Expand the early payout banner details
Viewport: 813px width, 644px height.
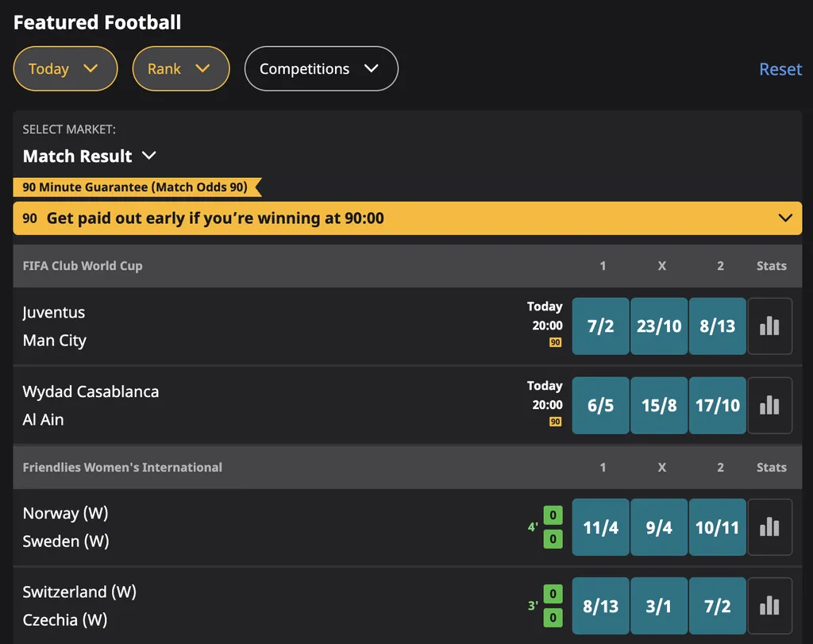(x=785, y=218)
